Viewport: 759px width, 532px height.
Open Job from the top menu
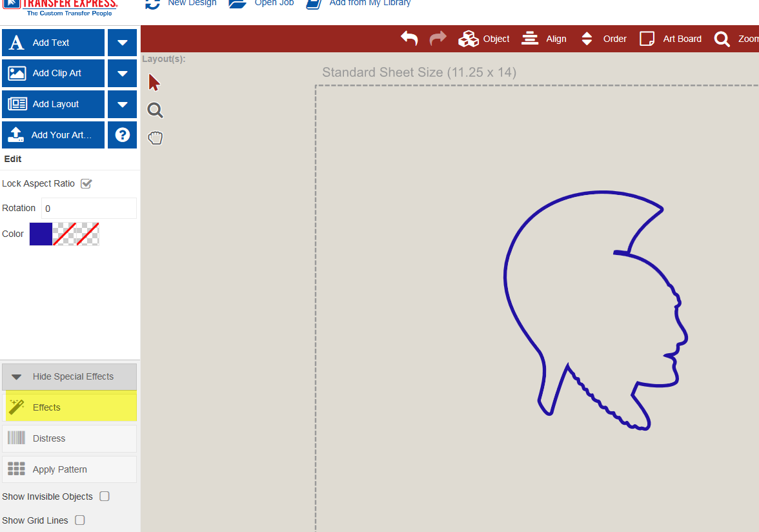(274, 3)
